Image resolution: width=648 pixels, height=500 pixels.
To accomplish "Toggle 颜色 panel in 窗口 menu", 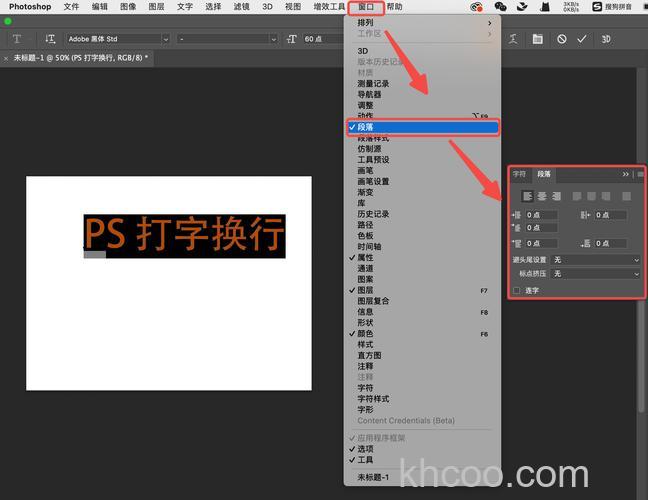I will [422, 333].
